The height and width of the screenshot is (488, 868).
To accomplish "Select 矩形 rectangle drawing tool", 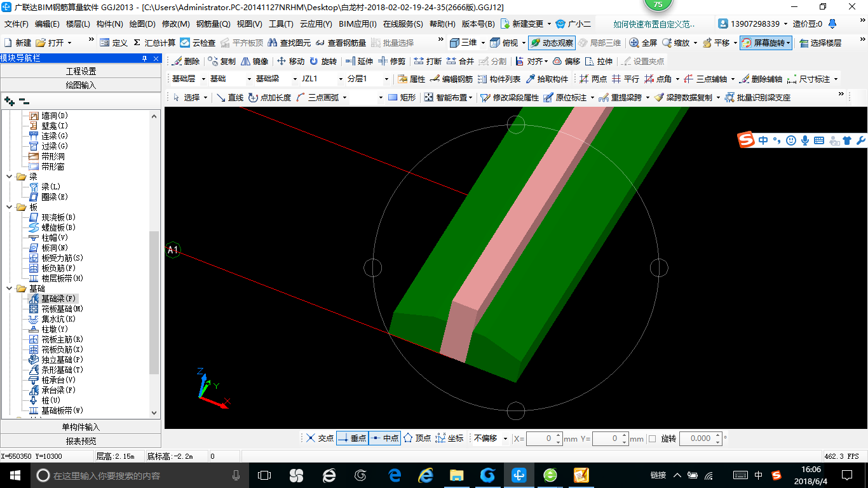I will pyautogui.click(x=402, y=98).
